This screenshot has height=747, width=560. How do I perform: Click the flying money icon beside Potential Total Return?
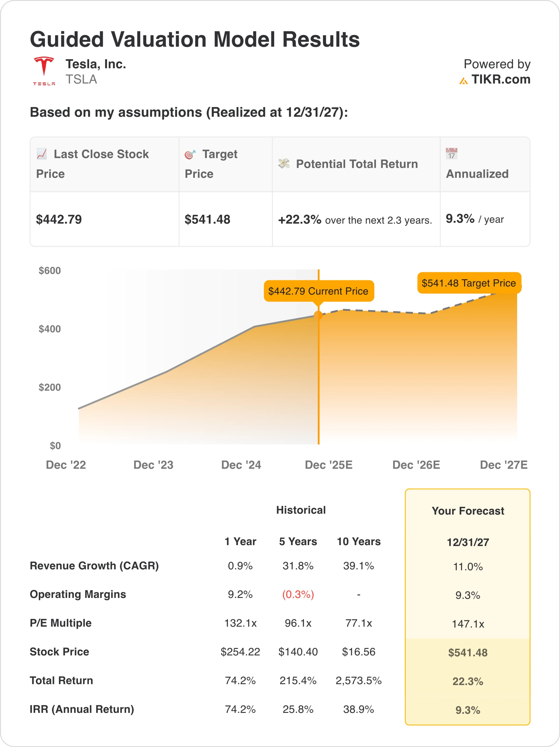[284, 163]
